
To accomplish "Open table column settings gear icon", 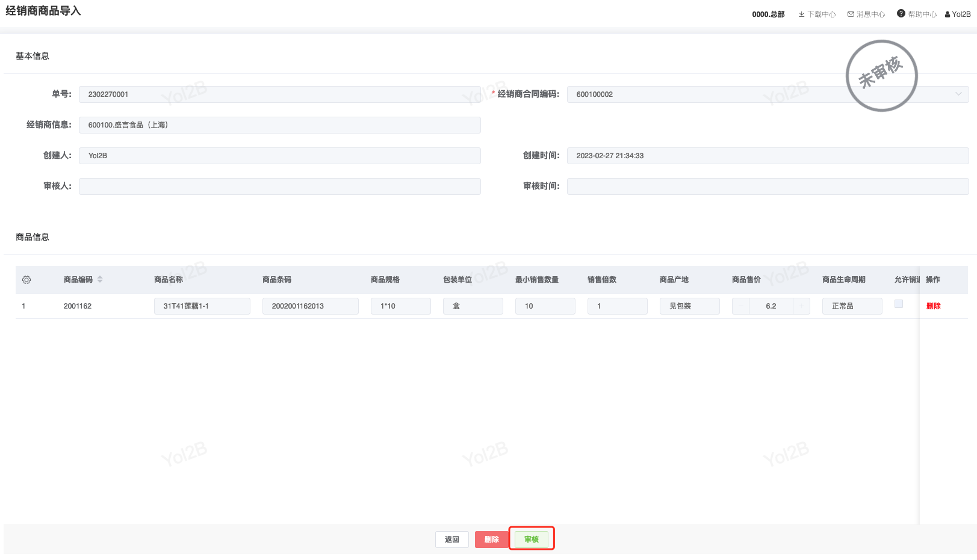I will click(26, 280).
